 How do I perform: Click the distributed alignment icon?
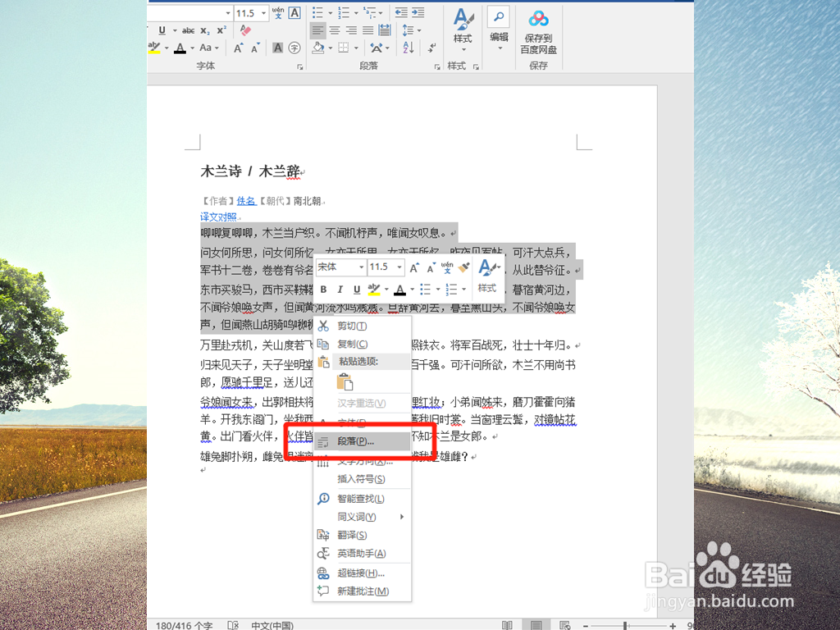click(385, 30)
